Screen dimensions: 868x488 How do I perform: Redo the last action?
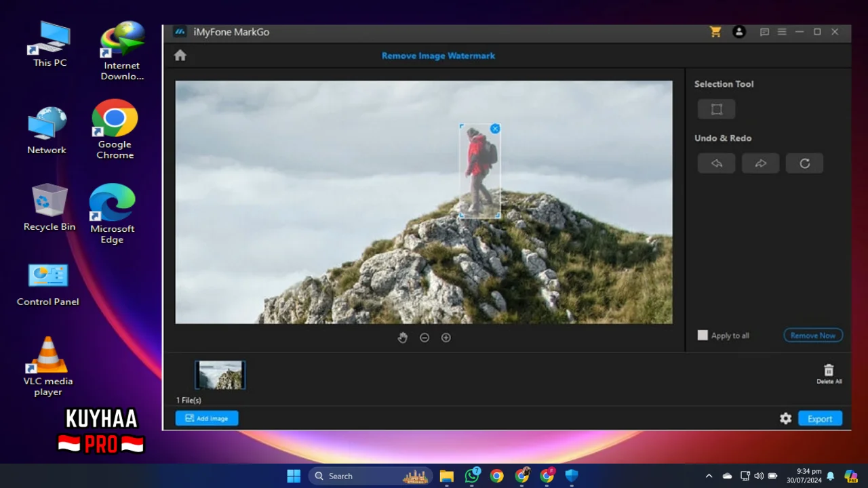(760, 163)
